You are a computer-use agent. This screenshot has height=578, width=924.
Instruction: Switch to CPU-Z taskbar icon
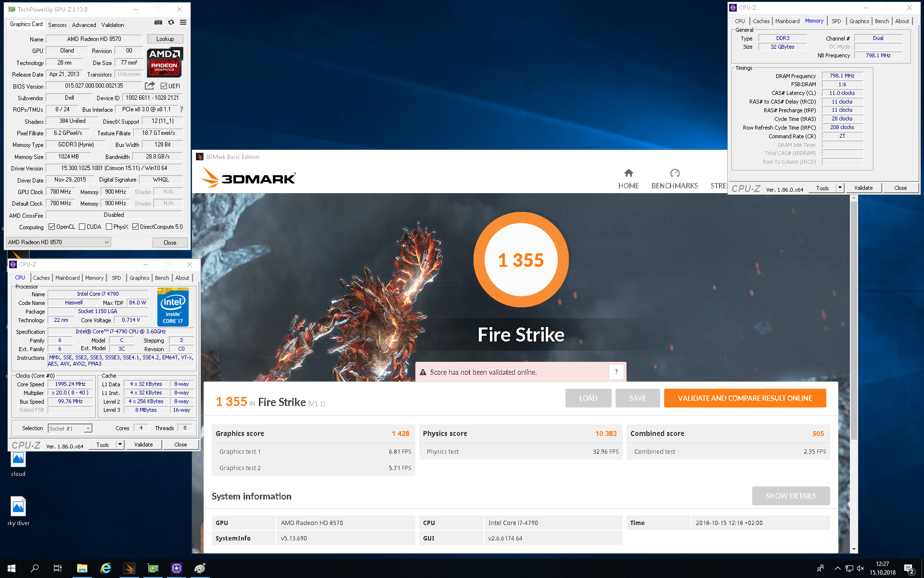[177, 568]
